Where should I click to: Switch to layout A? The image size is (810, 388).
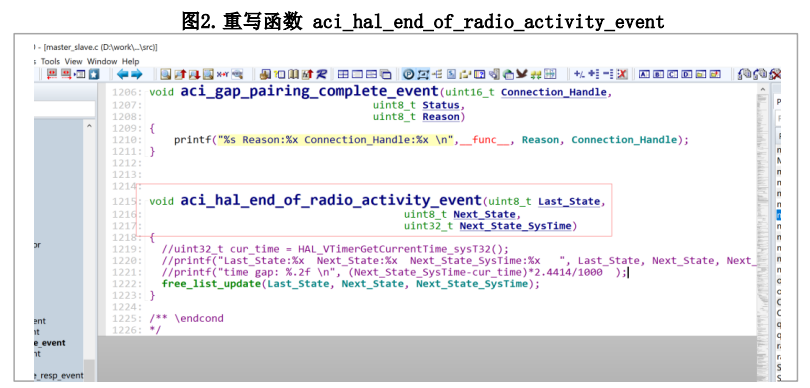click(644, 74)
